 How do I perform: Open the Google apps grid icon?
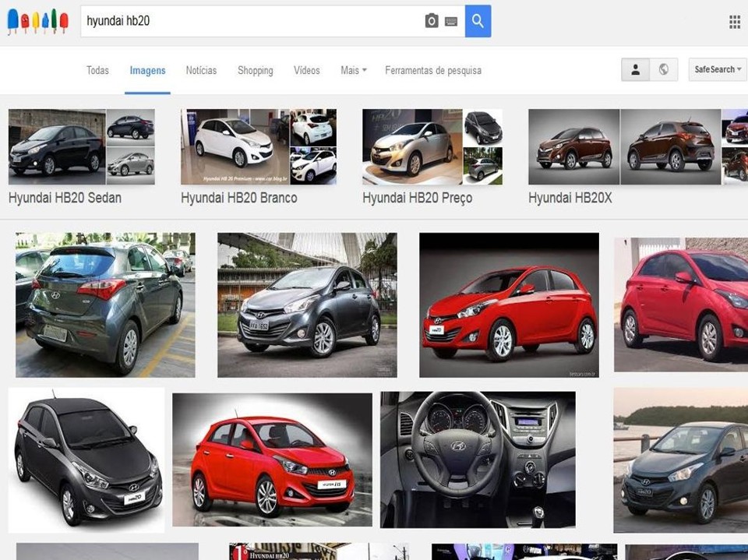[x=735, y=22]
